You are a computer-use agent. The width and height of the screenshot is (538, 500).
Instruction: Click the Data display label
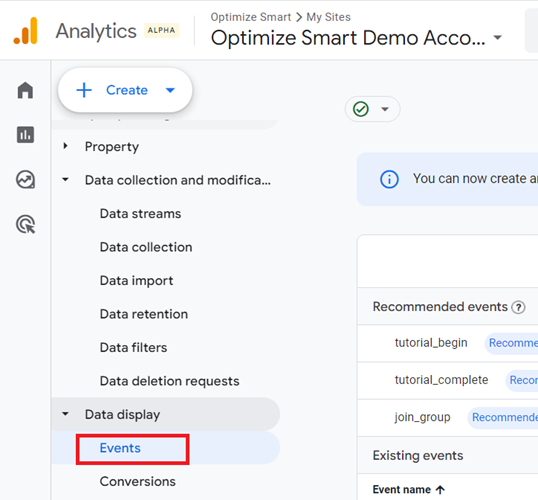(x=122, y=415)
